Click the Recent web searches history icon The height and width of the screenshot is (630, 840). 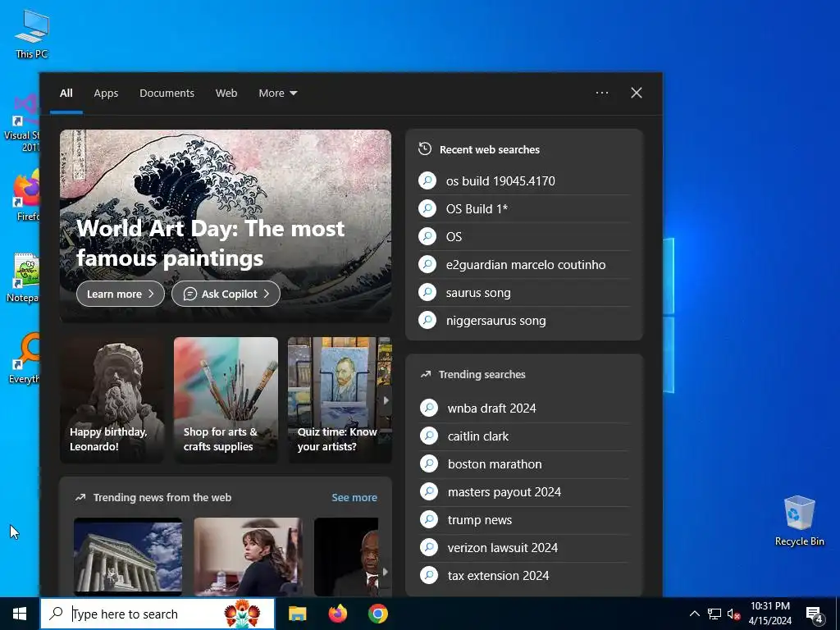click(425, 149)
